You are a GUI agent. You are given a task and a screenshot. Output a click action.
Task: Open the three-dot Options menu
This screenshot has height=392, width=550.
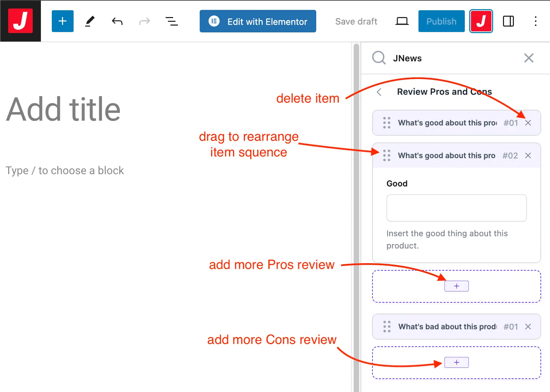pos(535,21)
